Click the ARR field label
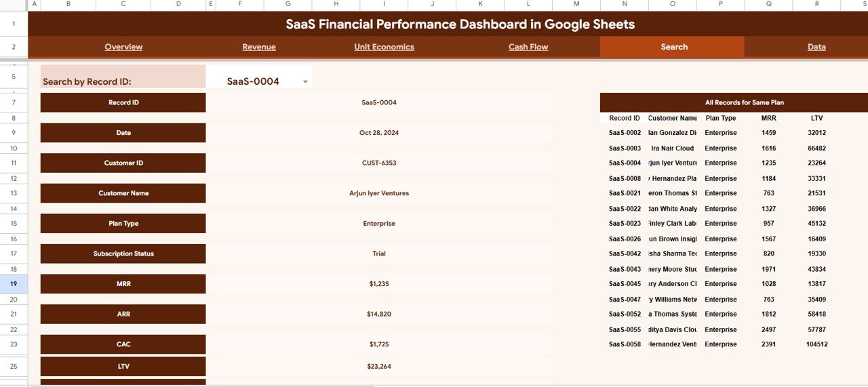The width and height of the screenshot is (868, 387). click(123, 314)
